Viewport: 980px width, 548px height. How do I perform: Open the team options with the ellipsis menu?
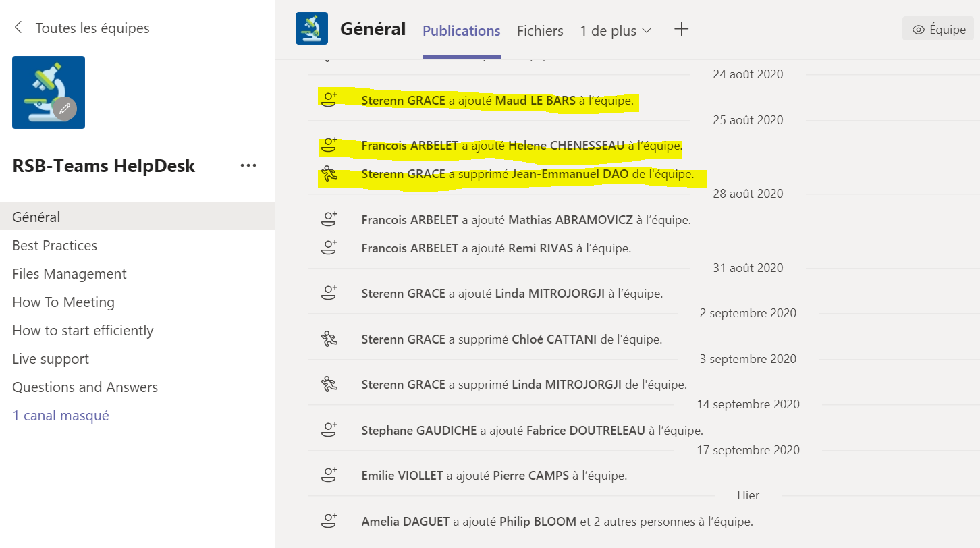coord(248,165)
